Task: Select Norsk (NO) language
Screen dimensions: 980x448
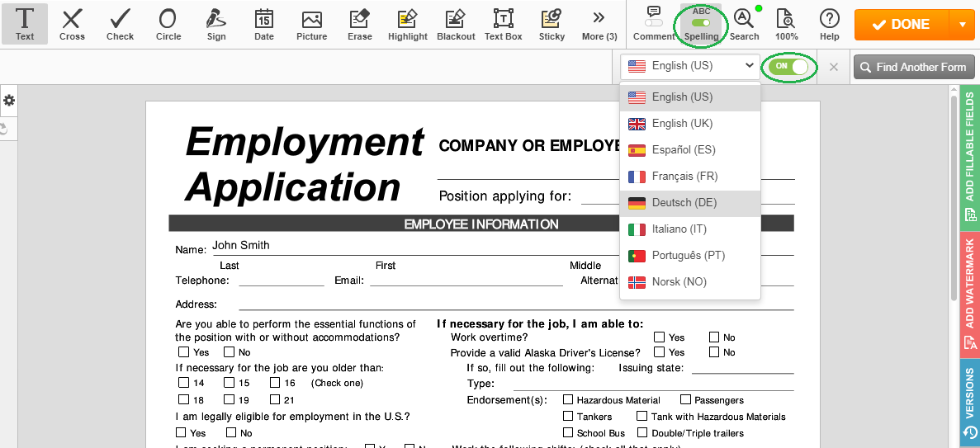Action: (x=690, y=282)
